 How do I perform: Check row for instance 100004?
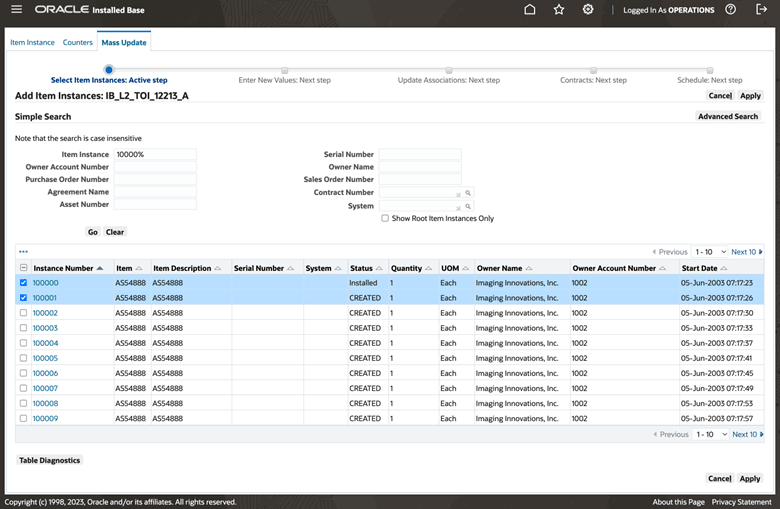click(23, 343)
